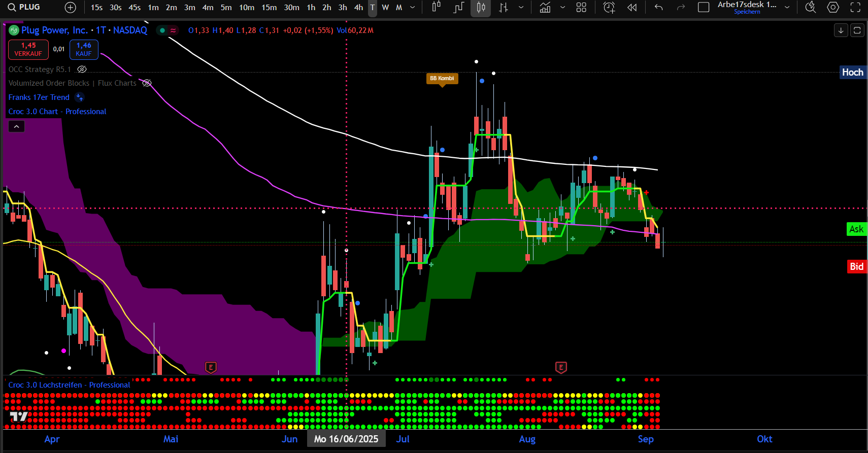Show the hidden OCC Strategy R5.1 indicator
868x453 pixels.
[x=82, y=69]
